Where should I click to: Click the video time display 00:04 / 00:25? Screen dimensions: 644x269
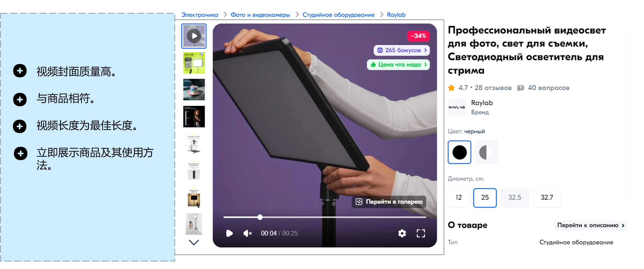click(279, 233)
